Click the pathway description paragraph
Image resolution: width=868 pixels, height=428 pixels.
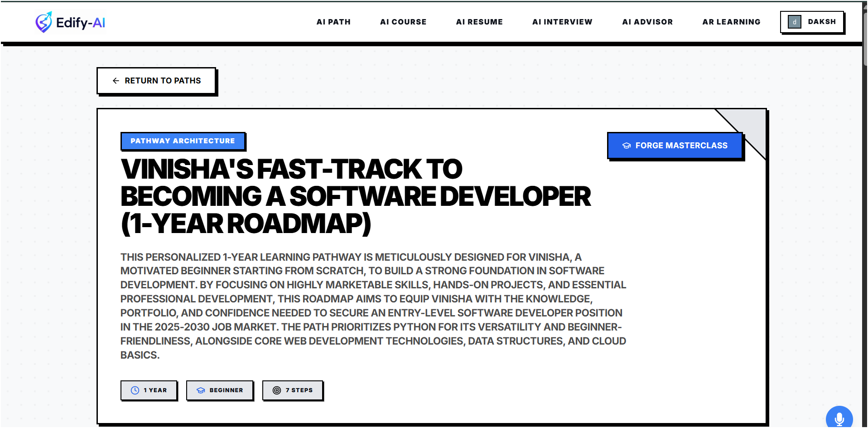tap(373, 306)
